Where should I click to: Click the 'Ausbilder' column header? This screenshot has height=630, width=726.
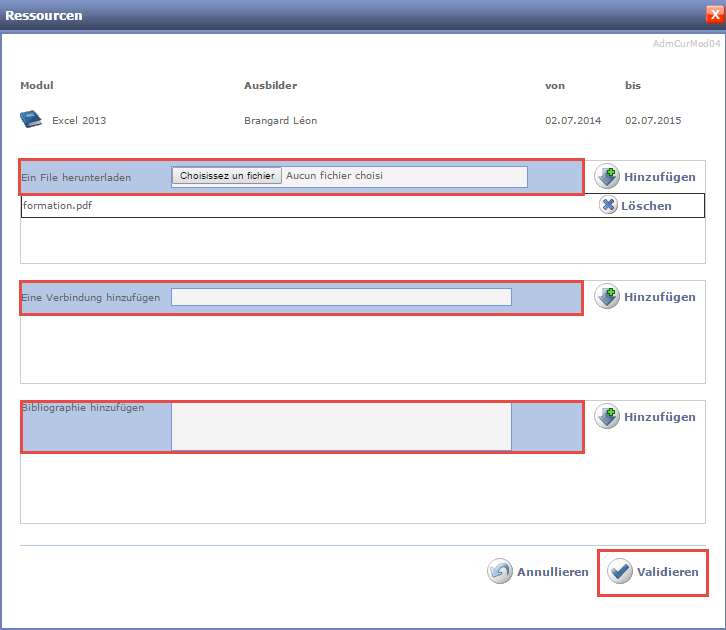tap(270, 86)
